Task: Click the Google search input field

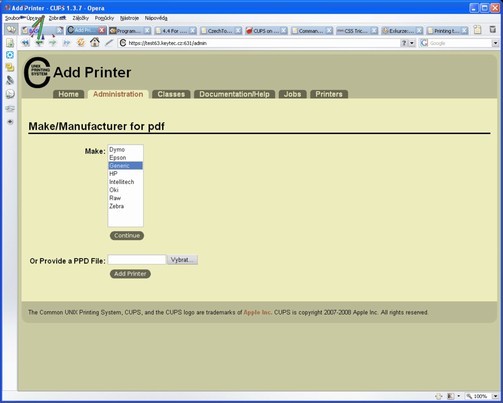Action: (460, 43)
